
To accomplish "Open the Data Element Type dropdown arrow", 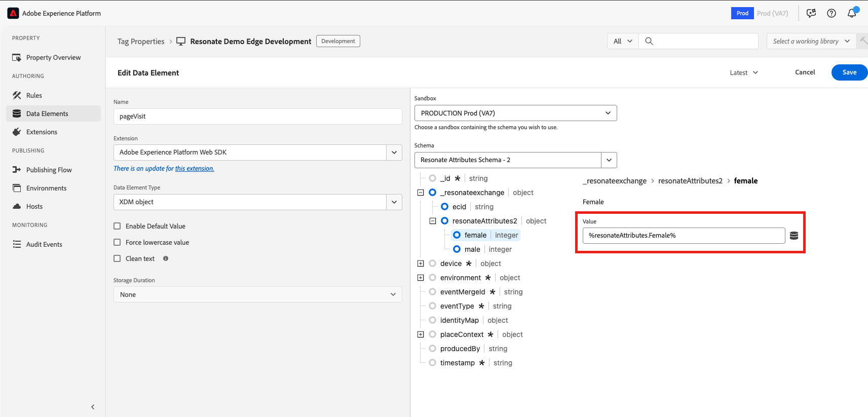I will [394, 202].
